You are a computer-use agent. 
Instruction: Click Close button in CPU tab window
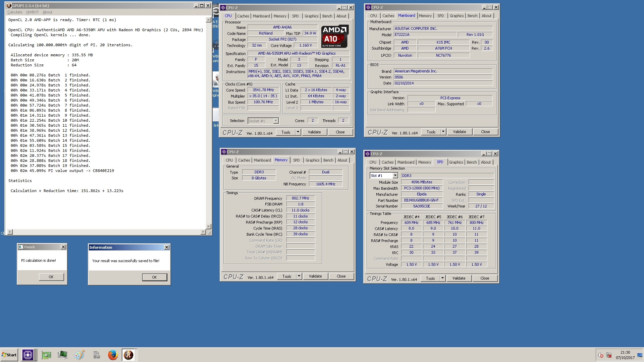(340, 132)
